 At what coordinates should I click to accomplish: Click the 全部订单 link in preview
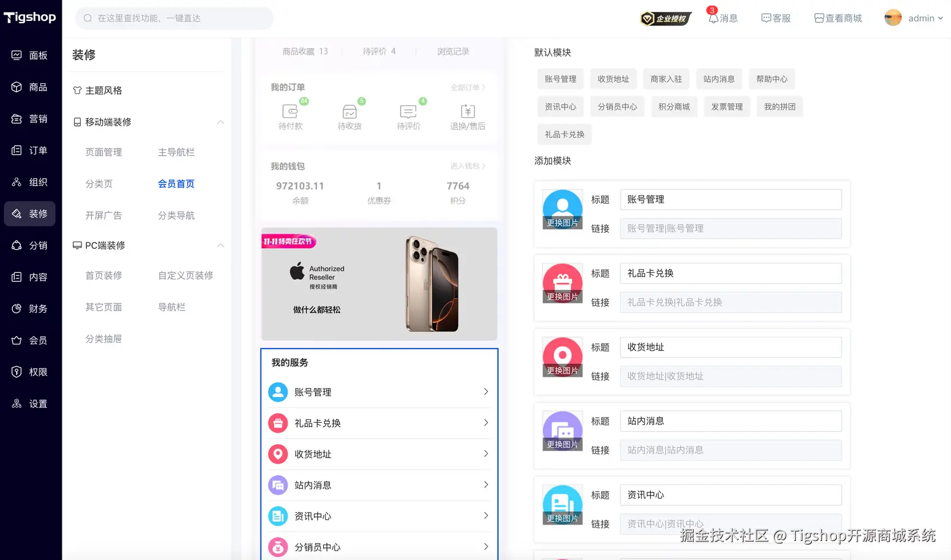[x=468, y=87]
